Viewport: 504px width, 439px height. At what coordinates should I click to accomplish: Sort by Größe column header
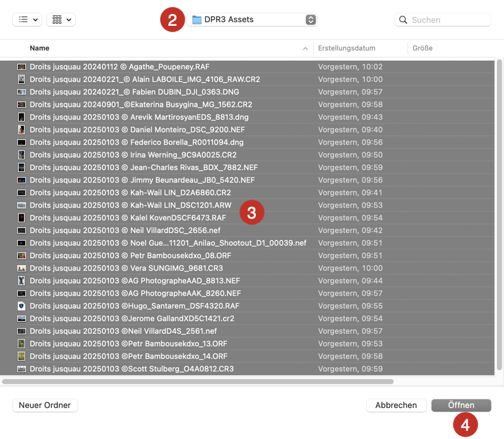(422, 48)
